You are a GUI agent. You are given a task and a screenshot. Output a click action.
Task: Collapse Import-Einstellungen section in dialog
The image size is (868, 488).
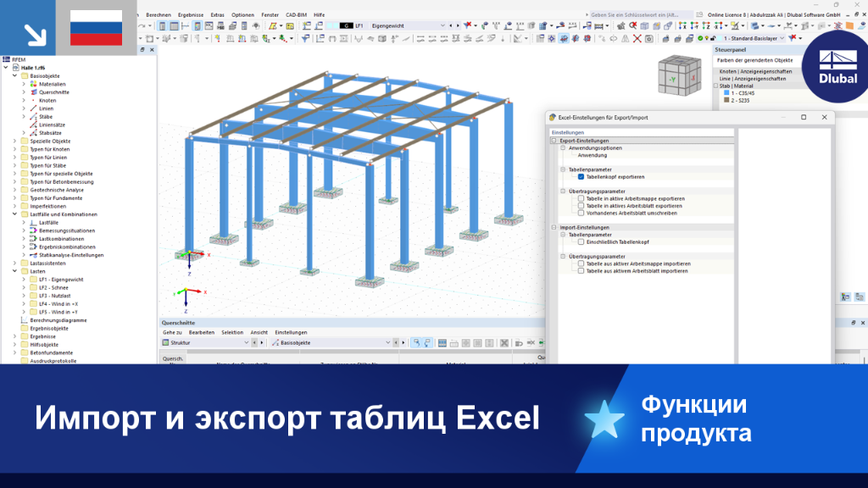tap(554, 227)
